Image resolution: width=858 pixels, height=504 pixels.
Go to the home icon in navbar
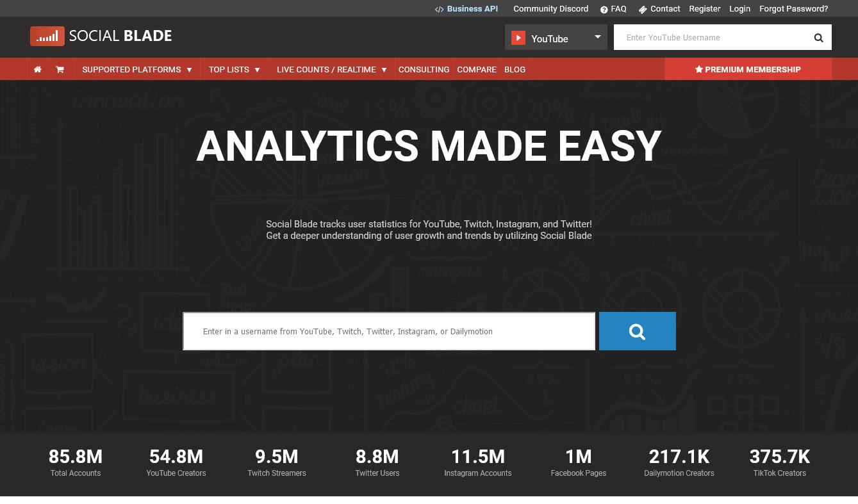coord(38,69)
